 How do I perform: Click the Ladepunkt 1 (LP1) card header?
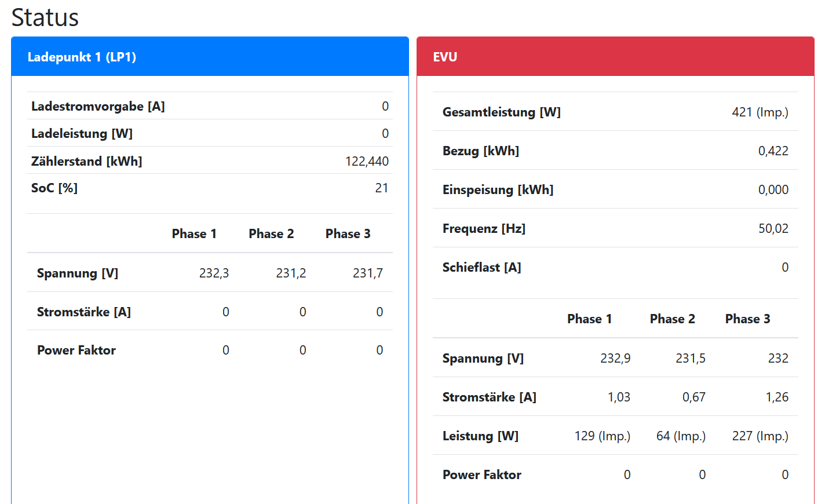pyautogui.click(x=82, y=57)
